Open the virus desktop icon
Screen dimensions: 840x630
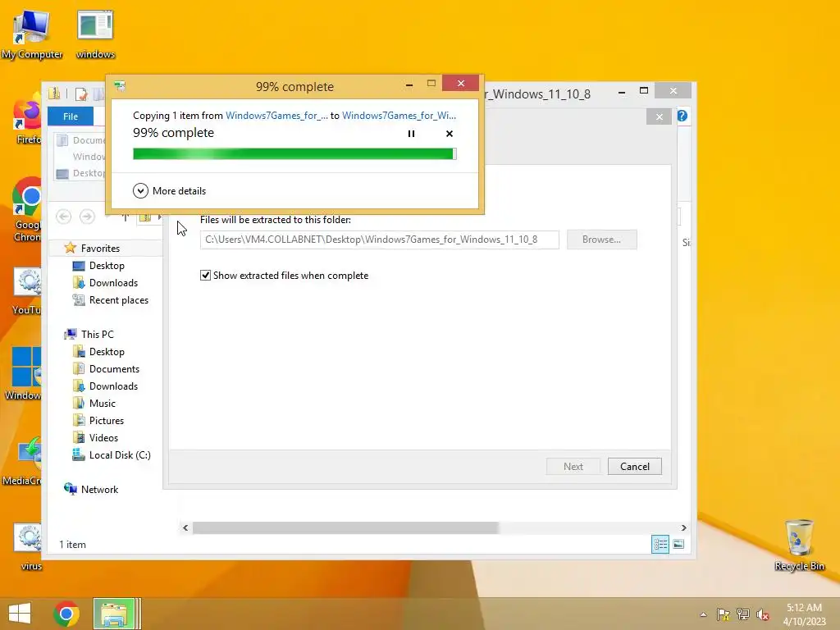point(30,546)
